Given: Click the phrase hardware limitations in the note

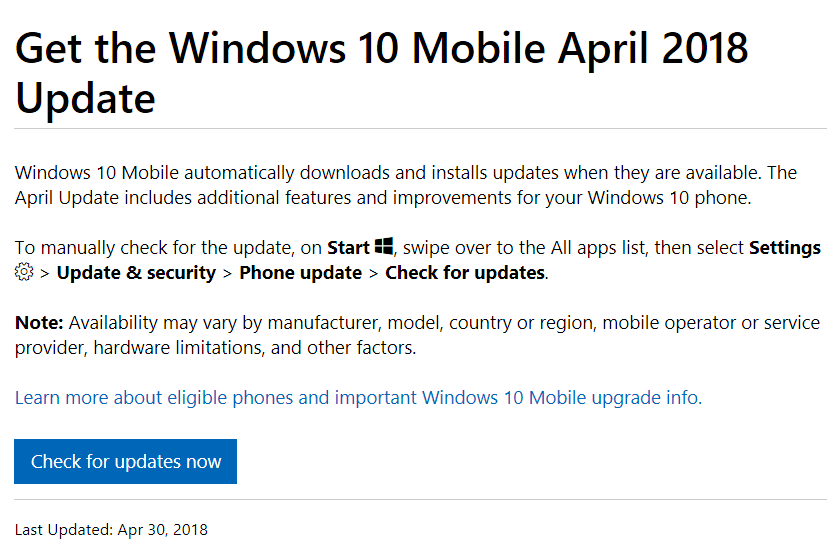Looking at the screenshot, I should 179,348.
